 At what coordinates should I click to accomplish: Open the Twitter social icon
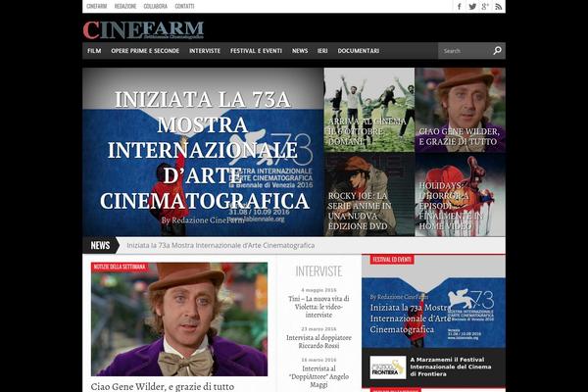(x=472, y=7)
